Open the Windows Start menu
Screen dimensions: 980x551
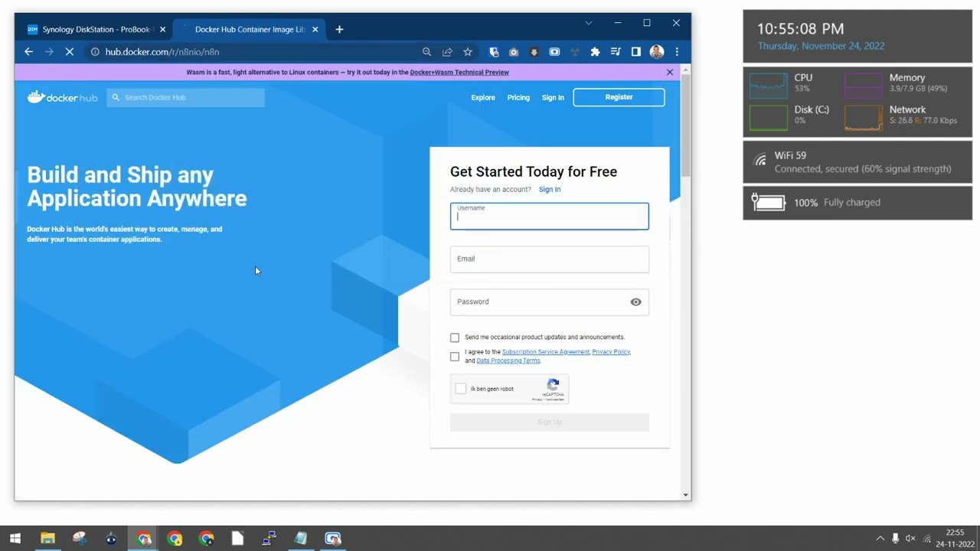point(15,538)
